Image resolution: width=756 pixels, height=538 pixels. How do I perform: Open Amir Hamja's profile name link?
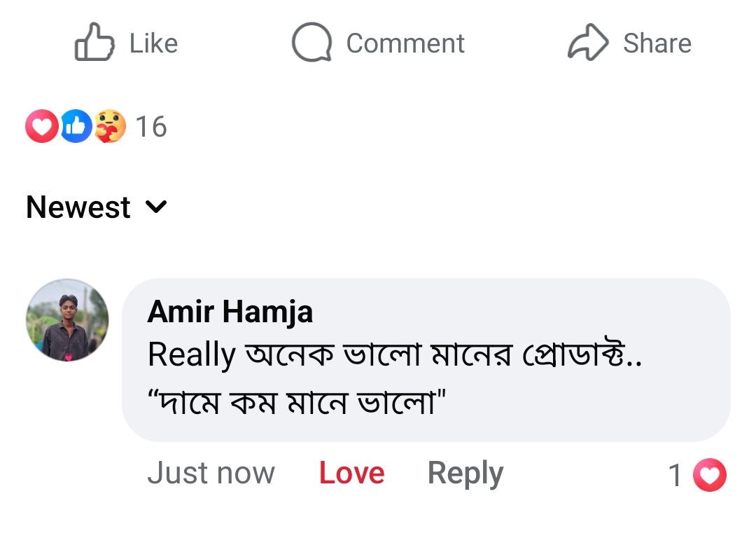coord(230,312)
